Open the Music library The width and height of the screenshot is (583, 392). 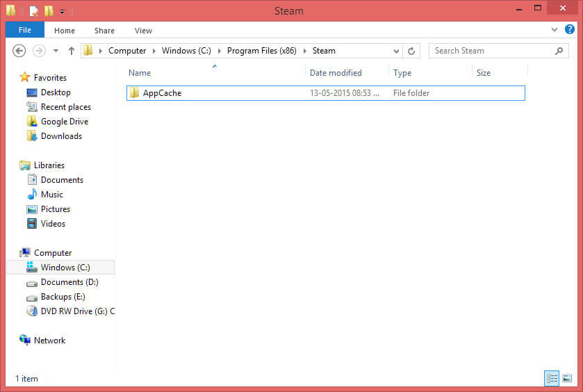tap(52, 195)
